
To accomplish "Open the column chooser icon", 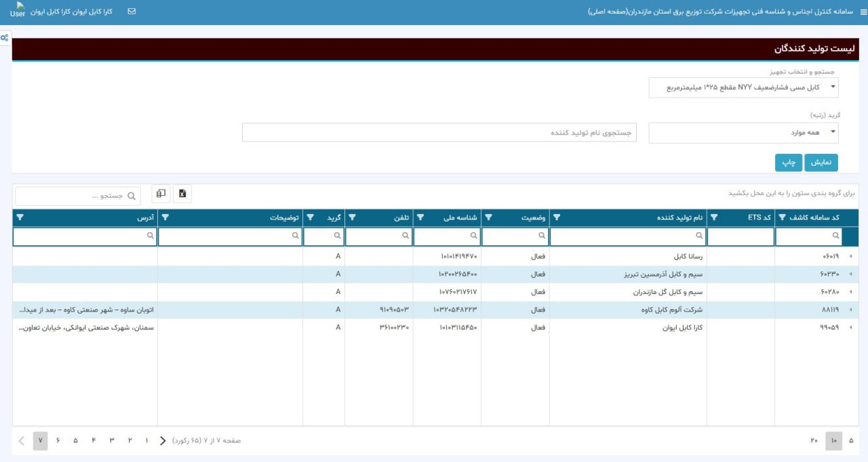I will (x=161, y=194).
